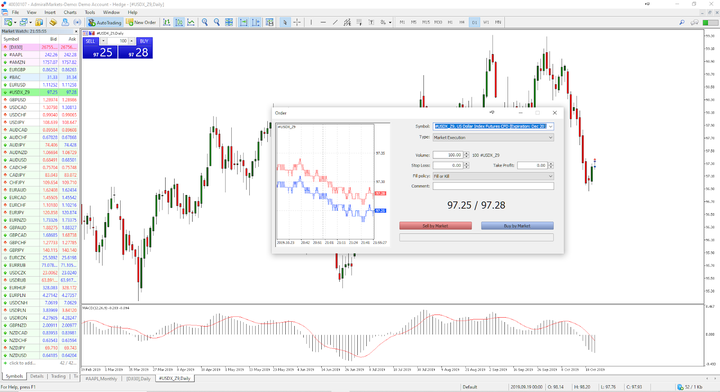This screenshot has width=720, height=392.
Task: Open the Fill policy dropdown
Action: click(x=493, y=176)
